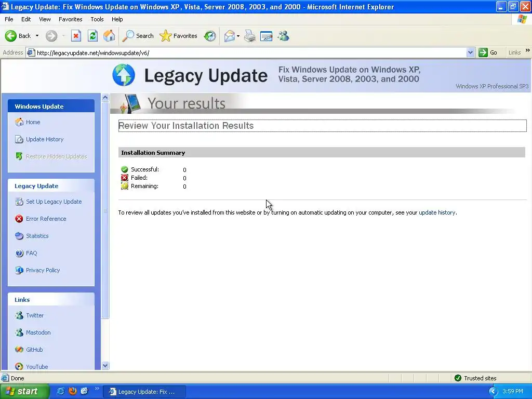This screenshot has width=532, height=399.
Task: Click the Legacy Update globe logo
Action: tap(124, 75)
